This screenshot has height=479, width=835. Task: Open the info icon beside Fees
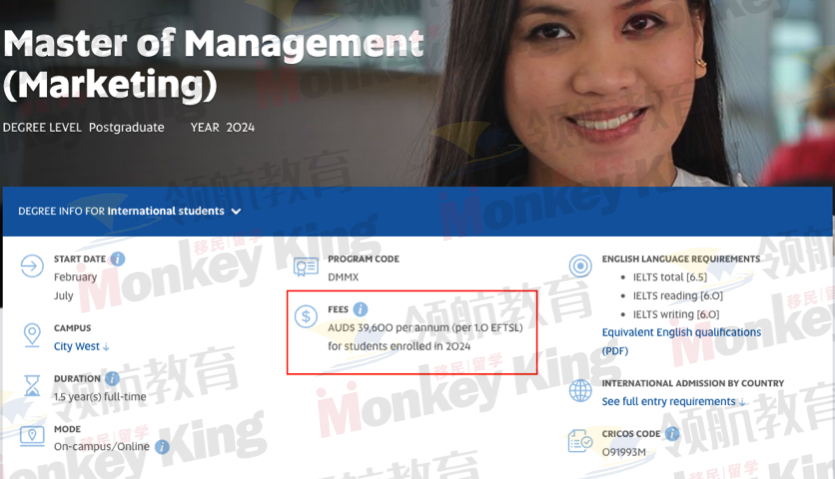coord(361,309)
